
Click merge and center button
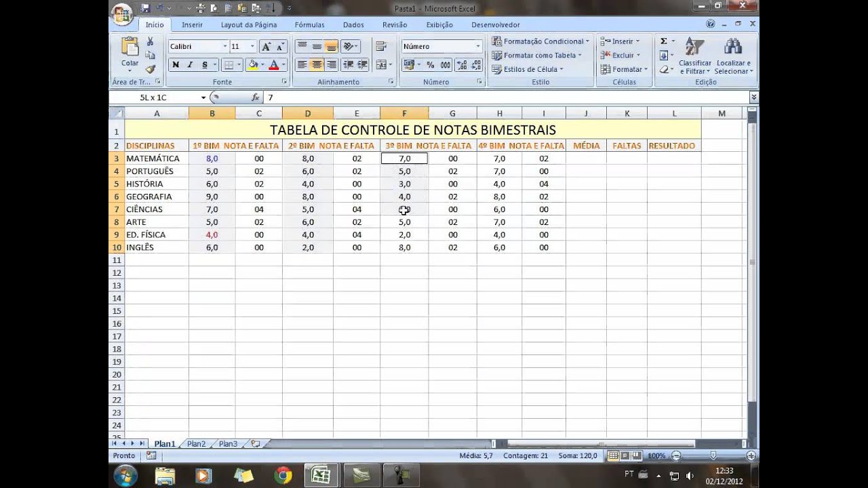(x=381, y=65)
